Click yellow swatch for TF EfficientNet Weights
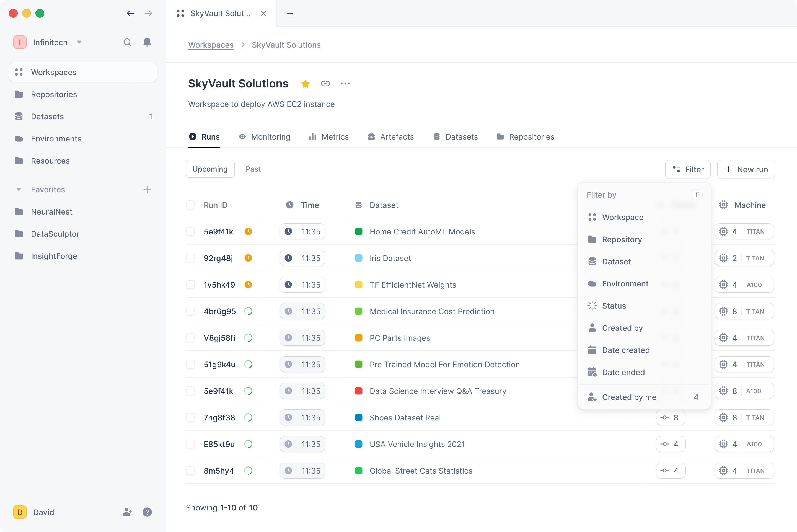 pyautogui.click(x=358, y=285)
